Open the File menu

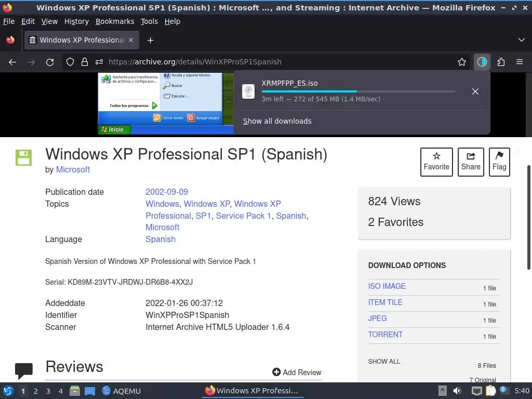click(x=9, y=21)
